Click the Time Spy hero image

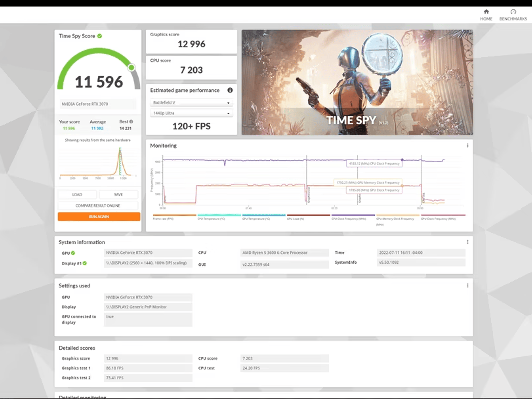(357, 82)
